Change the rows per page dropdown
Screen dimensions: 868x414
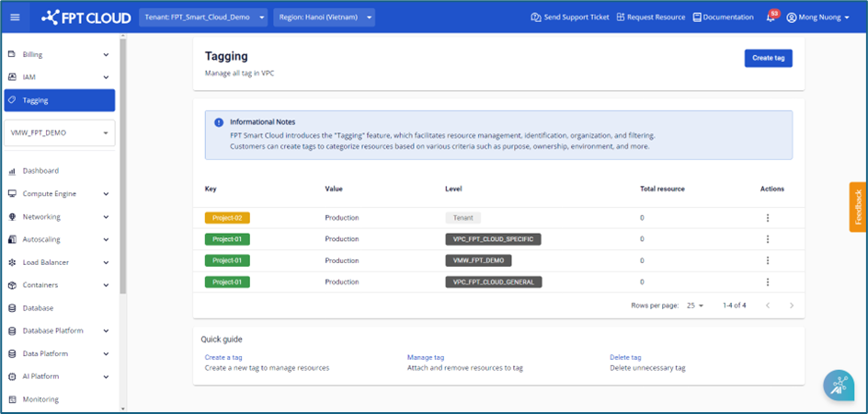(694, 305)
